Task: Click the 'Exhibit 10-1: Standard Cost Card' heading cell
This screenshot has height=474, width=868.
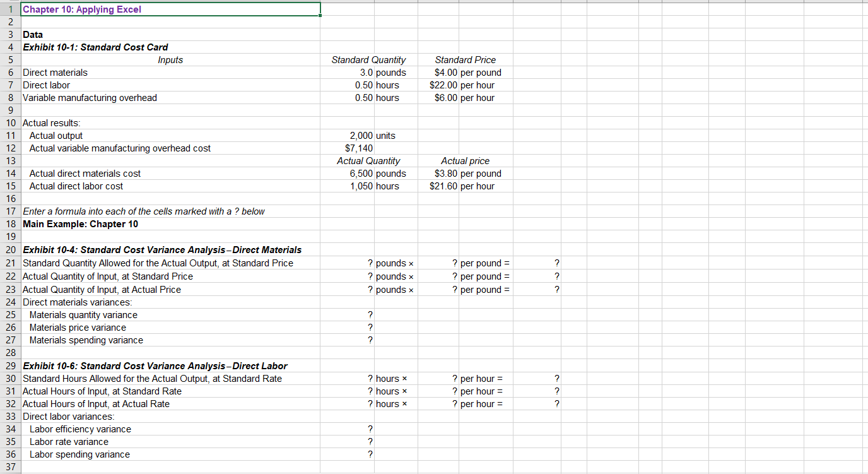Action: pos(95,47)
